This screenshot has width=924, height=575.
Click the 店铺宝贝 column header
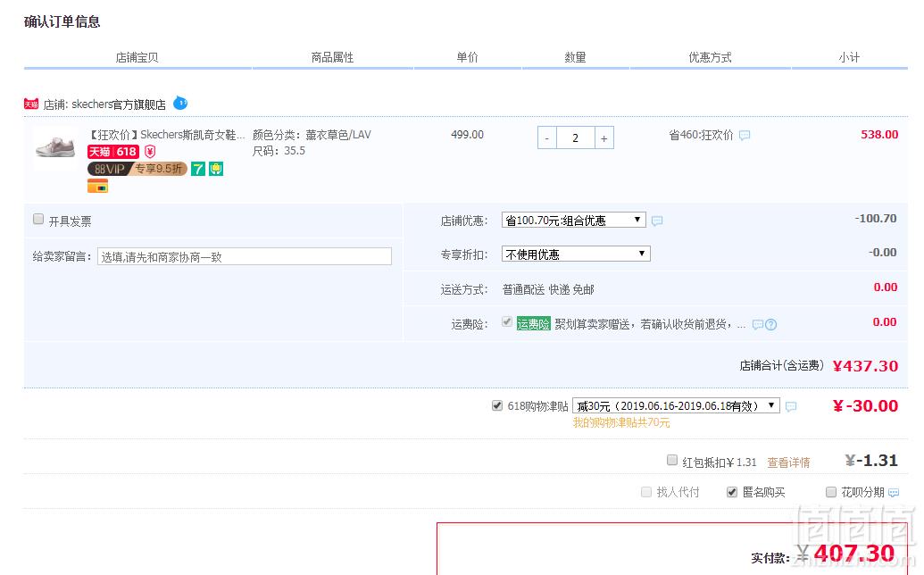137,57
